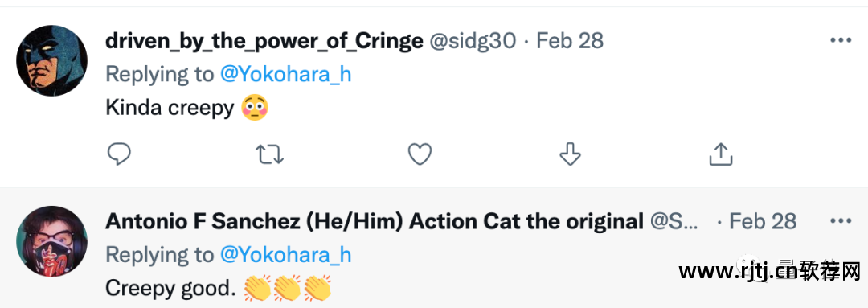The height and width of the screenshot is (308, 868).
Task: Open @Yokohara_h link in first reply
Action: 285,74
